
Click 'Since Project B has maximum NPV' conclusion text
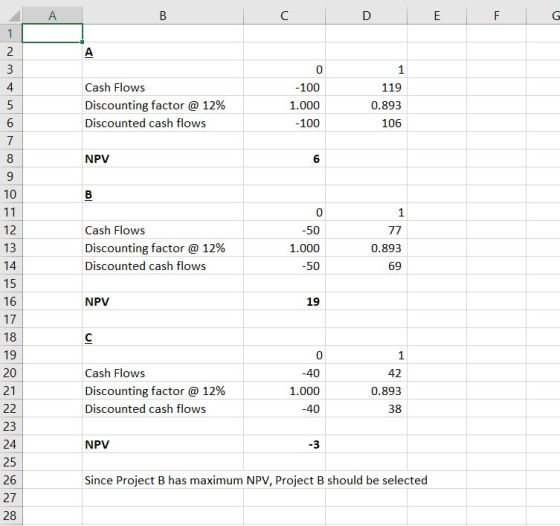[256, 480]
